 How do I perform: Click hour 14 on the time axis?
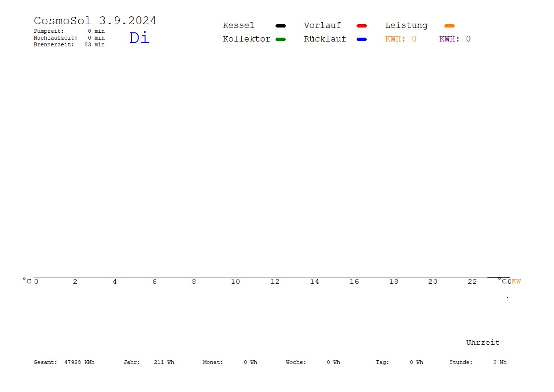click(x=315, y=282)
